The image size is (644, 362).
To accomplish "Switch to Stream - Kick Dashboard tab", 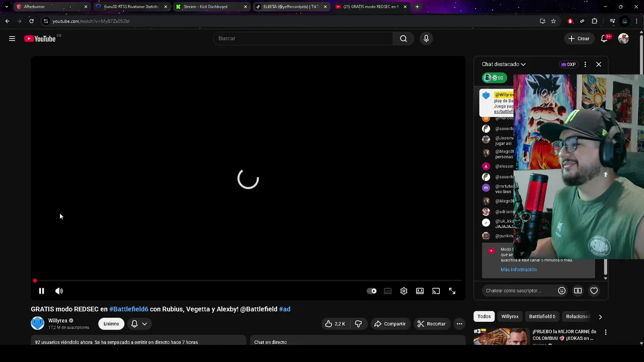I will pos(211,7).
